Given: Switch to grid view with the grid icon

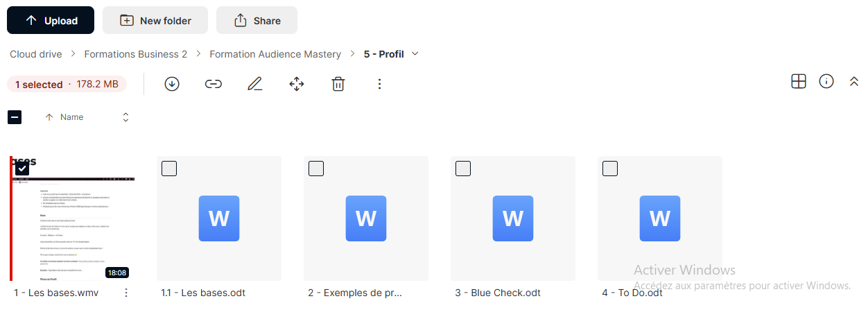Looking at the screenshot, I should click(x=799, y=81).
